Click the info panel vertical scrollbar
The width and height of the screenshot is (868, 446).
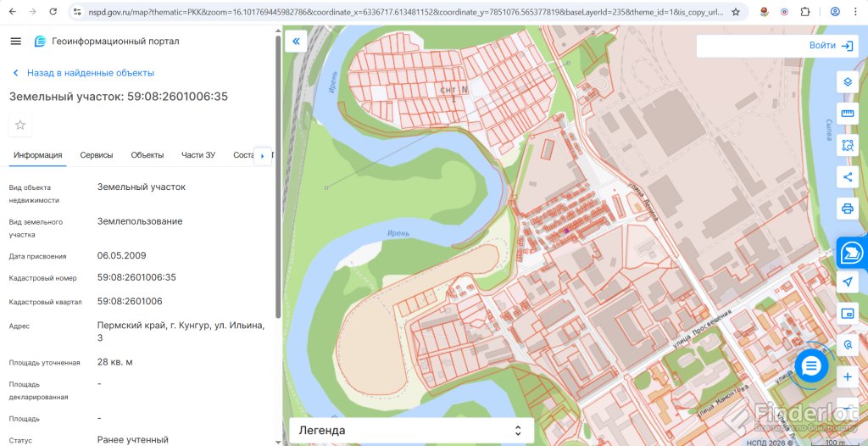point(278,176)
